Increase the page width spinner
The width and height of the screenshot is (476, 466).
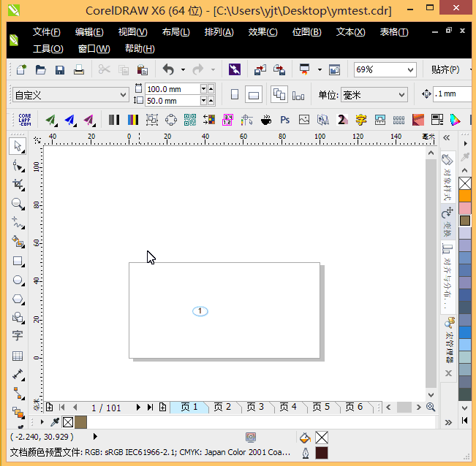point(211,88)
